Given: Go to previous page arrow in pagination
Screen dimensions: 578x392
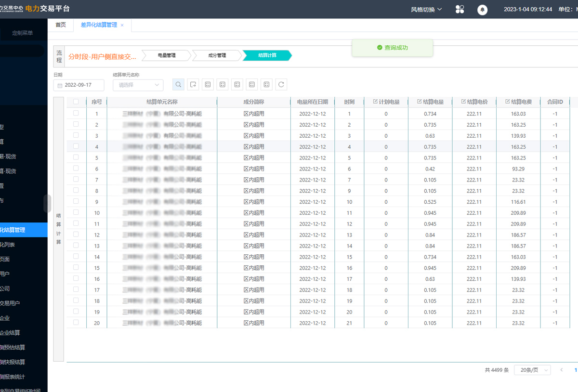Looking at the screenshot, I should [x=562, y=370].
